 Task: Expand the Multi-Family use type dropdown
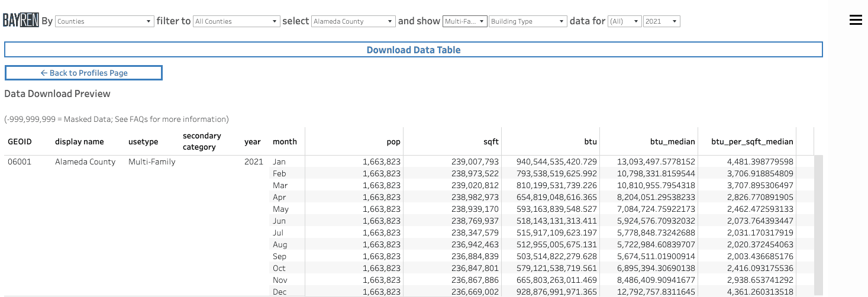tap(465, 21)
